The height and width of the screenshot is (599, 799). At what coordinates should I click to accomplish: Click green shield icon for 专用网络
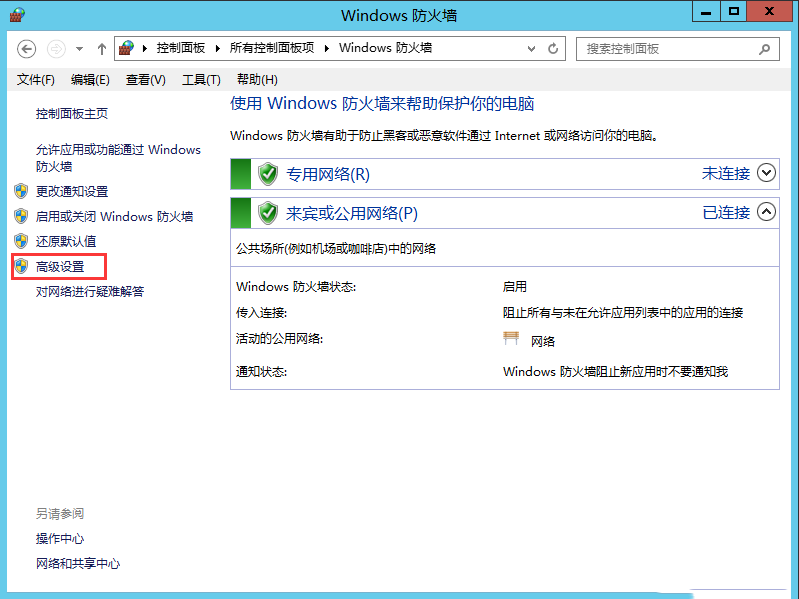pos(268,174)
